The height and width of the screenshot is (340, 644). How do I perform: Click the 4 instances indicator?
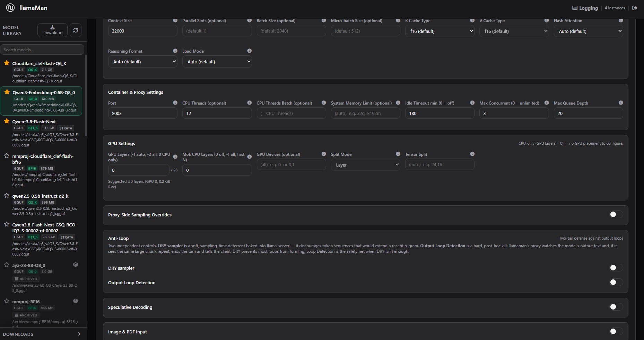[x=615, y=8]
